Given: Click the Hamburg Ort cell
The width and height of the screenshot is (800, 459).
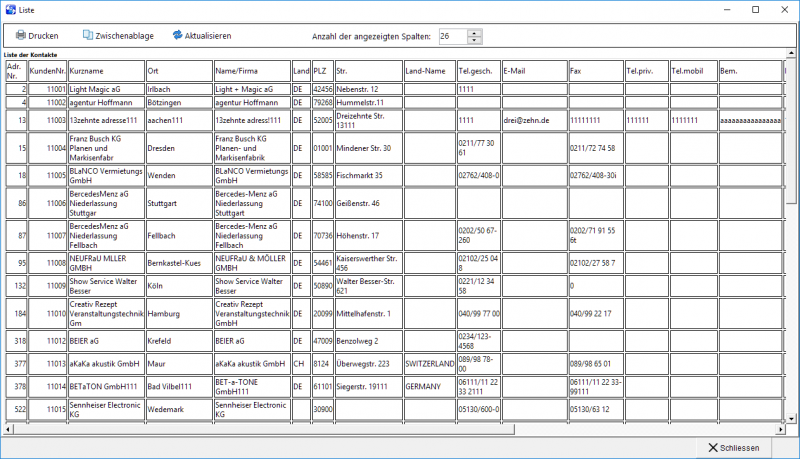Looking at the screenshot, I should [x=179, y=314].
